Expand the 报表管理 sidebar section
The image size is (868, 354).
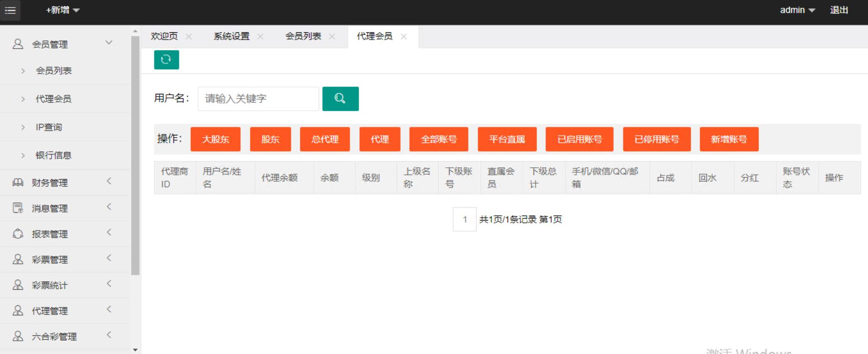click(x=109, y=233)
